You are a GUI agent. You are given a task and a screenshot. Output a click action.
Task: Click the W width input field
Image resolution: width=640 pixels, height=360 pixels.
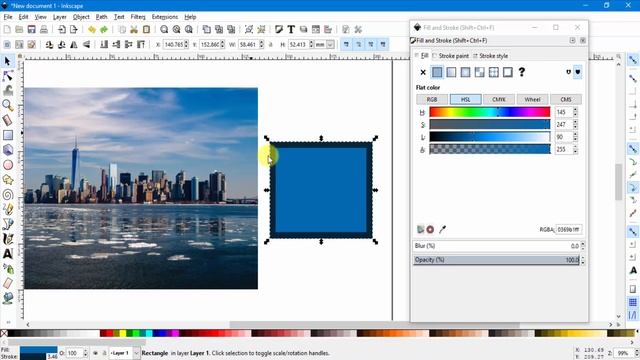tap(249, 44)
